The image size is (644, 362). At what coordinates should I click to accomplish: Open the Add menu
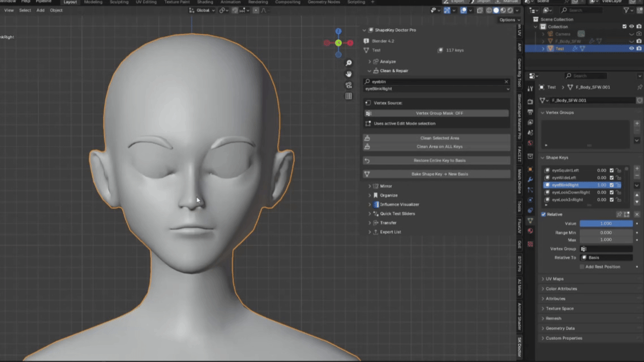click(x=40, y=10)
